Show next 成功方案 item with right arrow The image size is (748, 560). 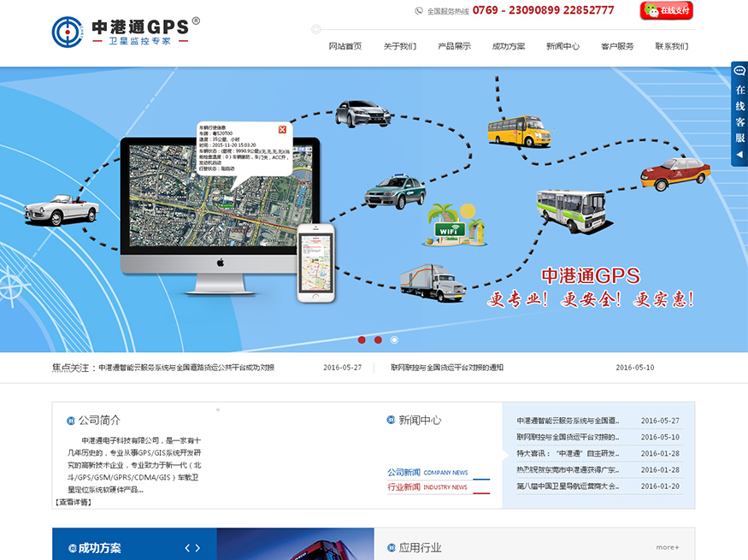tap(197, 549)
